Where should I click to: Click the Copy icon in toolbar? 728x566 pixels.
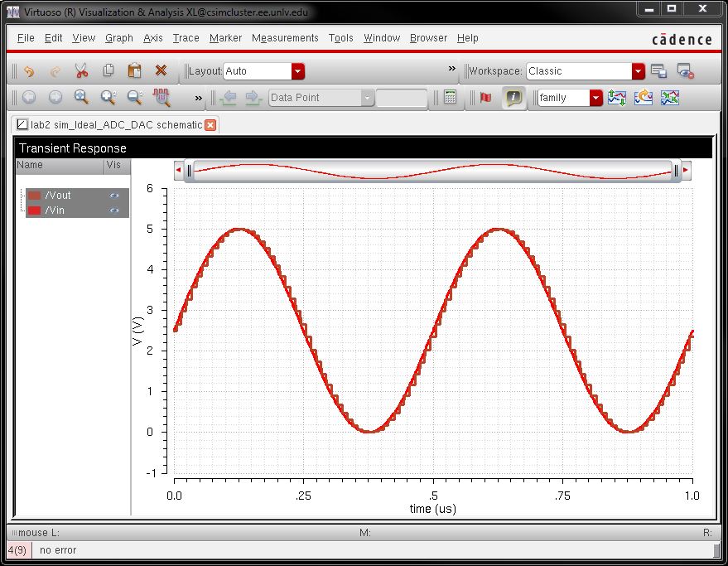[108, 71]
